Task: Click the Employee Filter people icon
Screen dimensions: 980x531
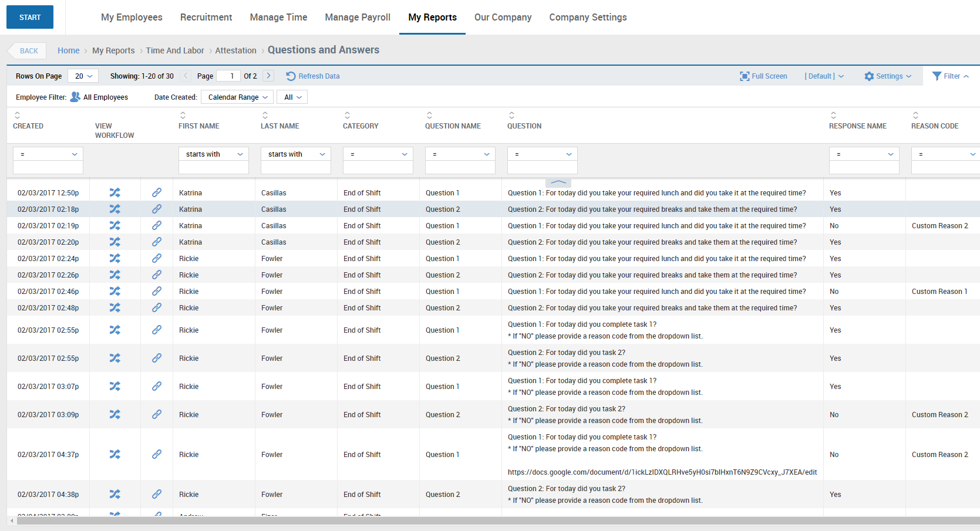Action: 74,97
